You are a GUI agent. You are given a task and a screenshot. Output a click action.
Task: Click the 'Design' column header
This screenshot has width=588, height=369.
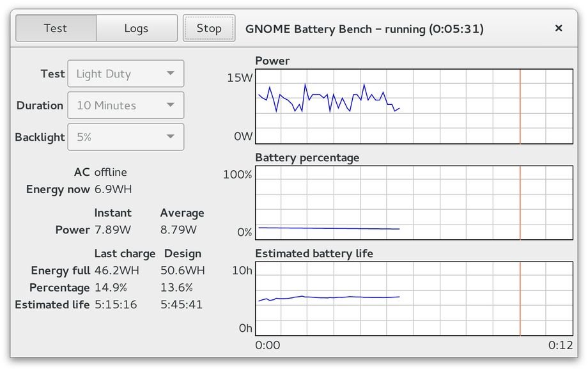[183, 253]
